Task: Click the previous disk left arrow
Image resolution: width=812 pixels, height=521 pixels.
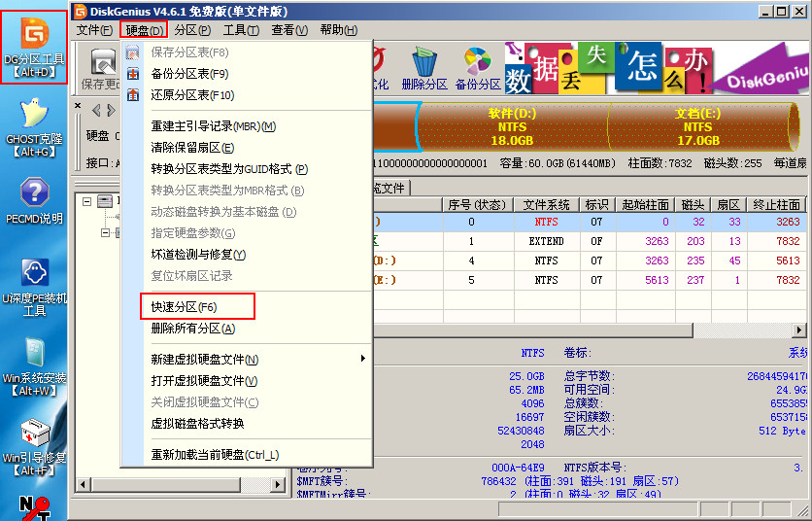Action: (96, 110)
